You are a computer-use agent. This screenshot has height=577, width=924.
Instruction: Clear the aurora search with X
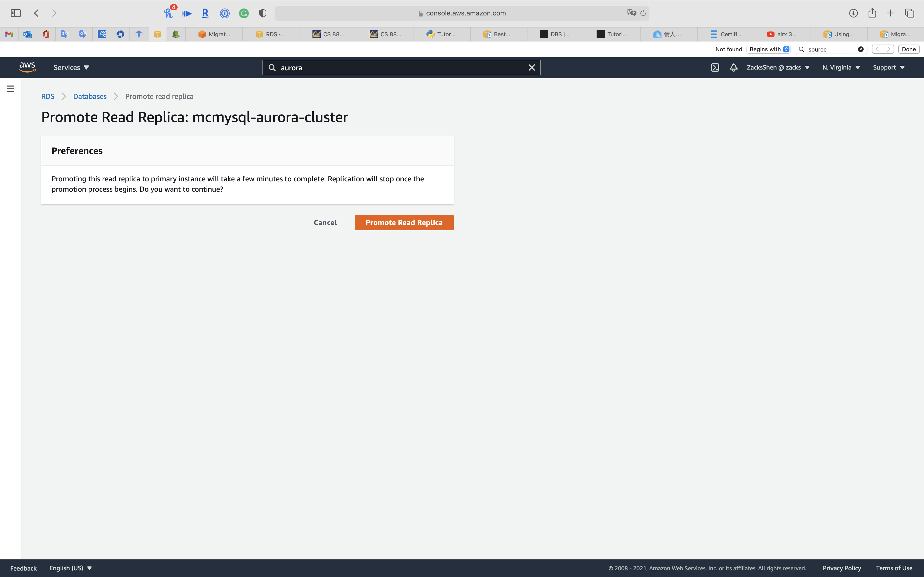click(x=532, y=67)
